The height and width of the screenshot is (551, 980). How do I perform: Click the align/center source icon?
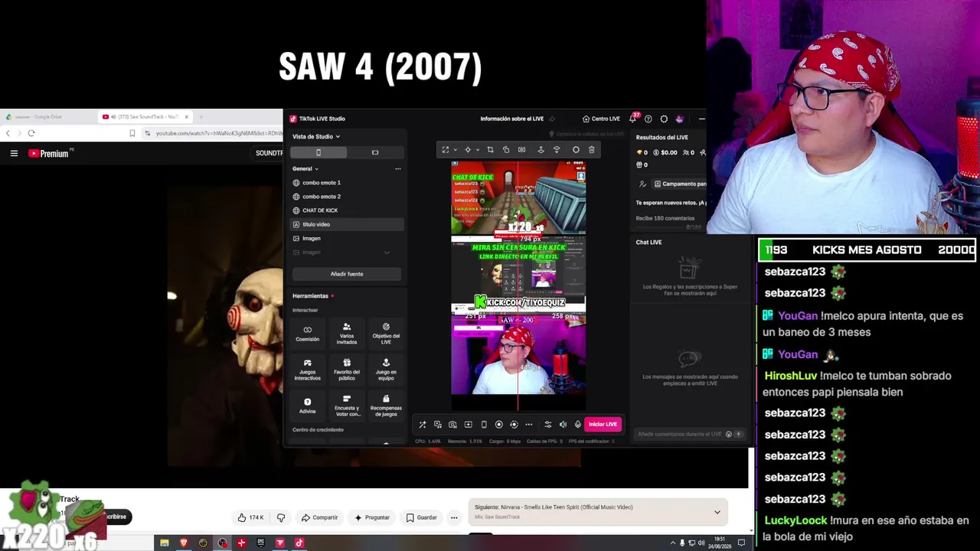point(468,150)
